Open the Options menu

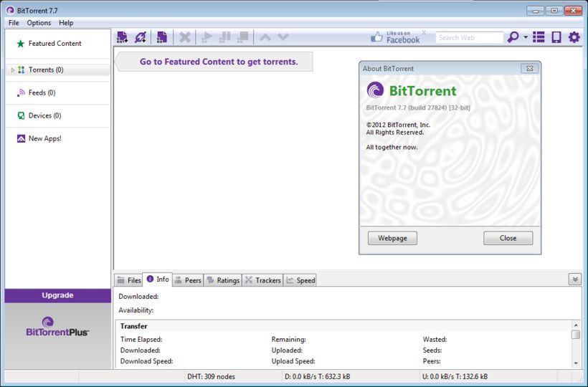pos(39,23)
